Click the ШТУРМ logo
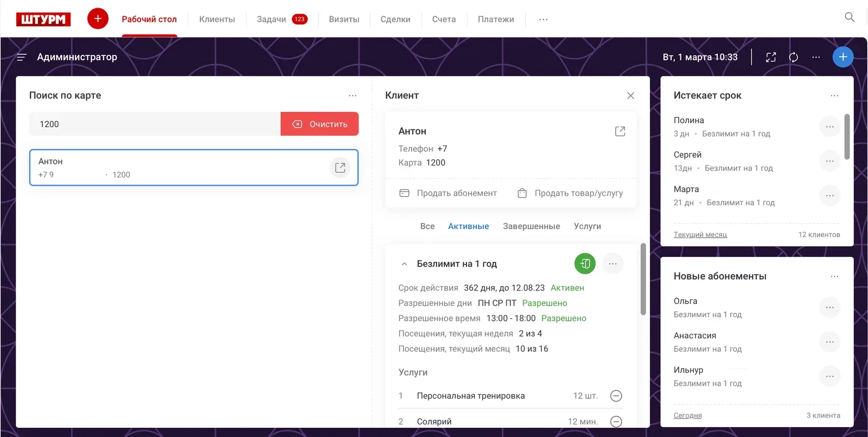Screen dimensions: 868x437 click(x=43, y=19)
